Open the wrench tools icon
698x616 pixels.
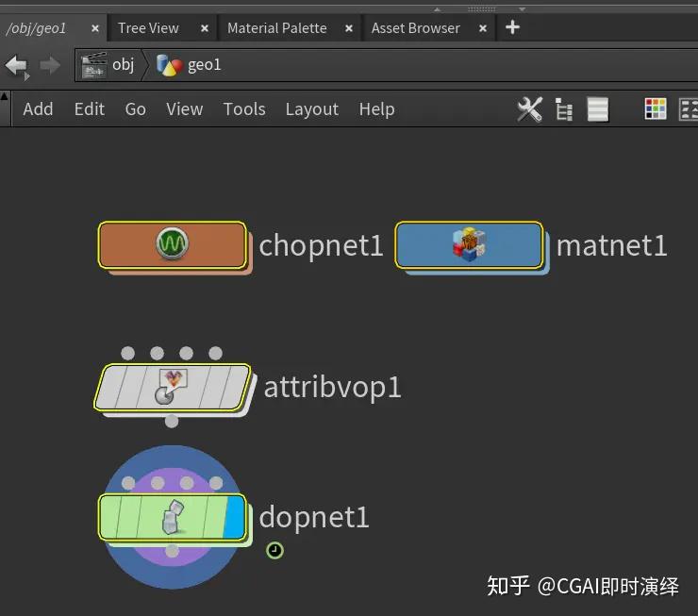(x=530, y=109)
